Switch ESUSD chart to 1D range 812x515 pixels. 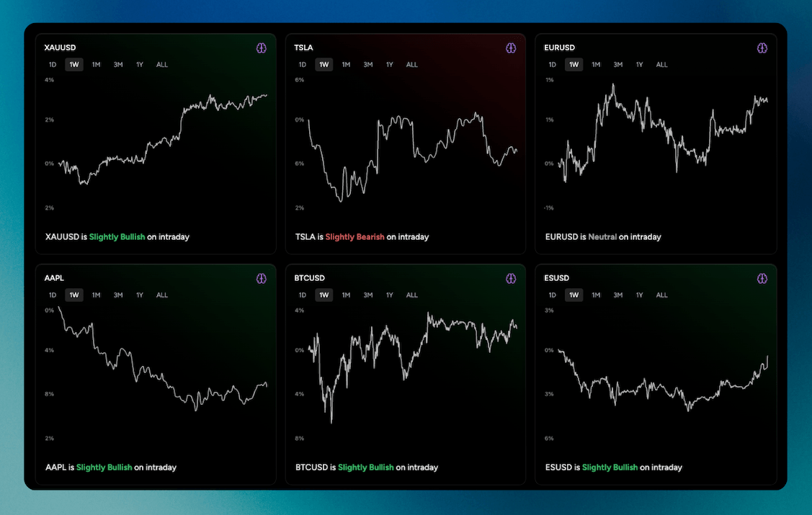(552, 295)
